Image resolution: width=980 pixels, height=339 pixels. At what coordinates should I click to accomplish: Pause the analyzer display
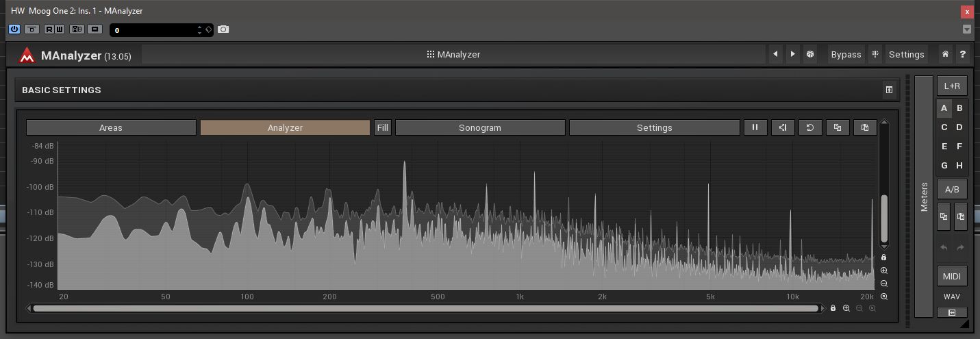point(755,127)
